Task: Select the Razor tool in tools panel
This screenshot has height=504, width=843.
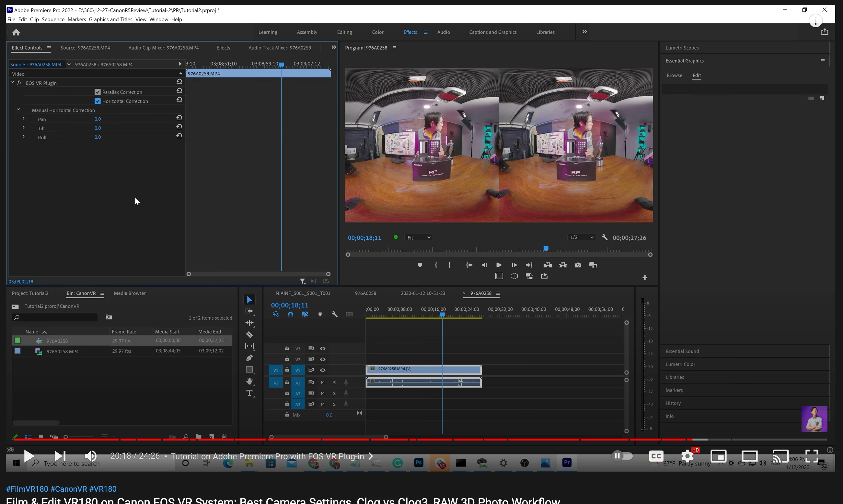Action: pyautogui.click(x=249, y=335)
